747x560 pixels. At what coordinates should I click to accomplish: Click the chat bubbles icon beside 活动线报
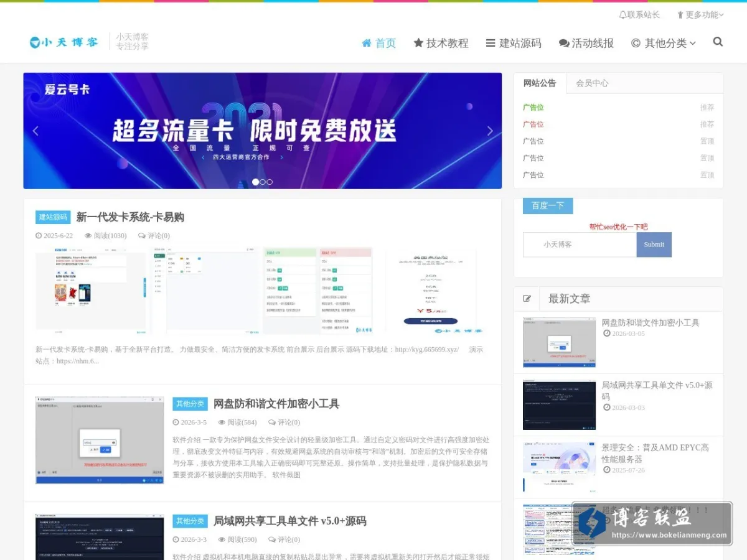point(564,43)
